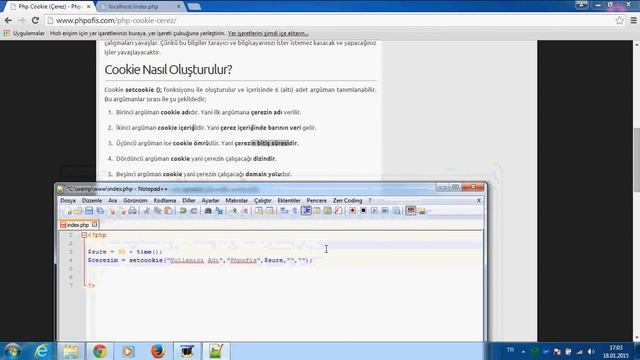The width and height of the screenshot is (640, 360).
Task: Go back in Chrome
Action: click(x=8, y=20)
